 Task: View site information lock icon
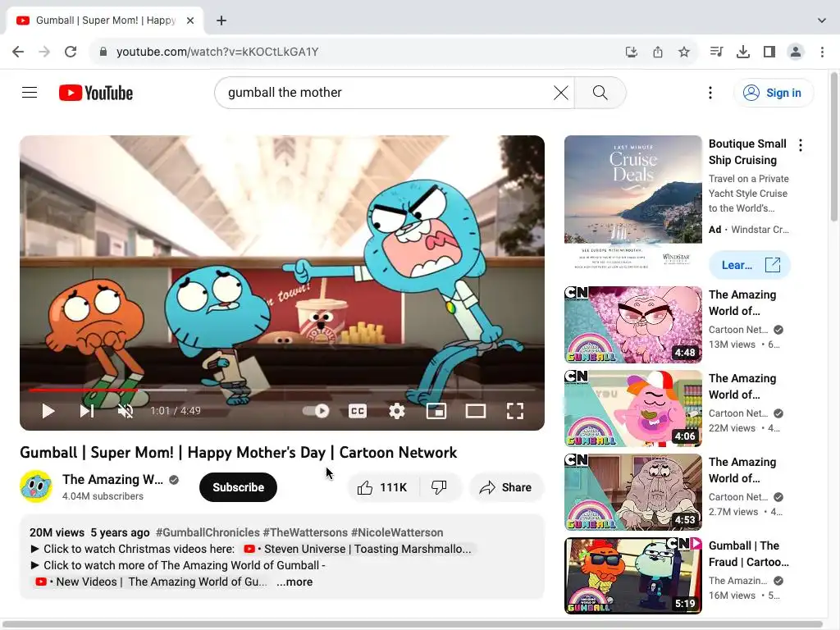tap(103, 52)
